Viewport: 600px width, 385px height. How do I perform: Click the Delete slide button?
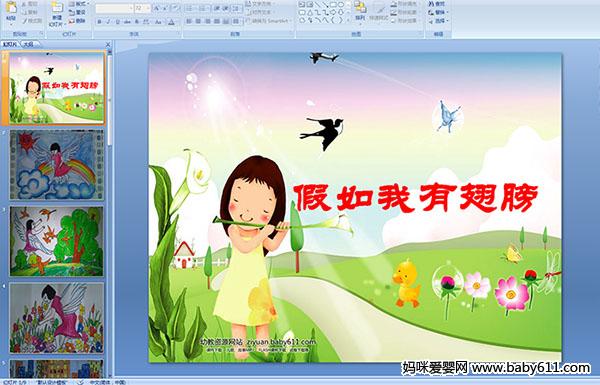pyautogui.click(x=77, y=21)
